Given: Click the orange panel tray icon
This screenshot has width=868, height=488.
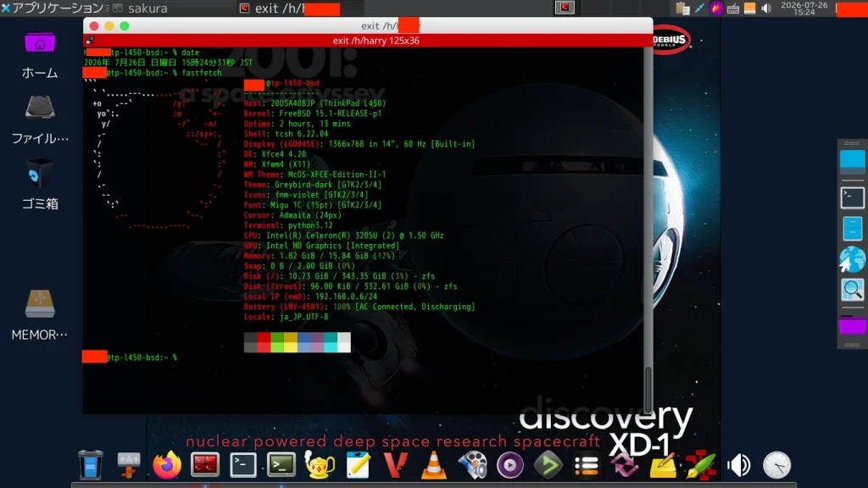Looking at the screenshot, I should click(749, 8).
